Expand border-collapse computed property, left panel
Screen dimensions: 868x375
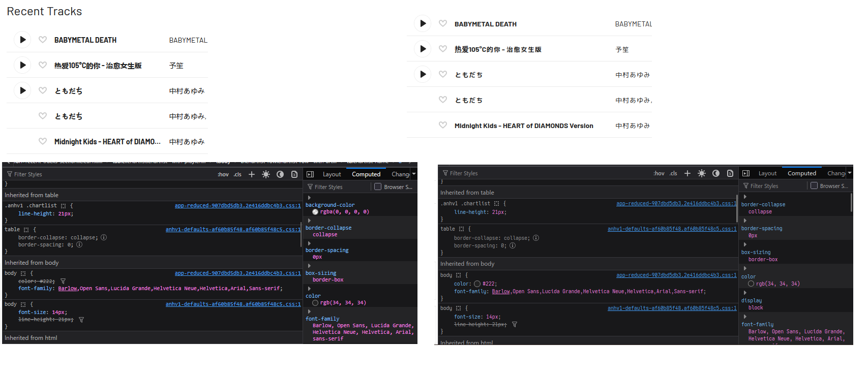tap(309, 221)
